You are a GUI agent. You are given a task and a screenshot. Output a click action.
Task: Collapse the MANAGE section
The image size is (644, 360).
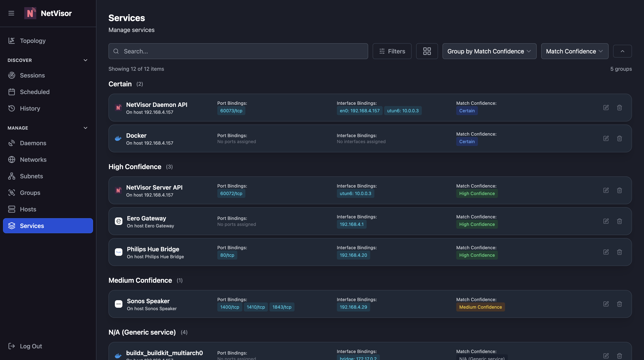pyautogui.click(x=85, y=128)
